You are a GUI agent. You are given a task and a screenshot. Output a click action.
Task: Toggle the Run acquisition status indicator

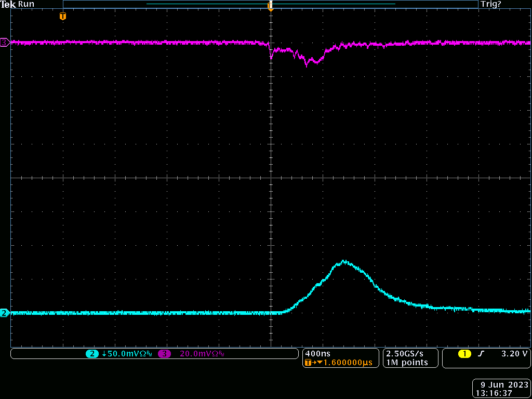click(26, 4)
